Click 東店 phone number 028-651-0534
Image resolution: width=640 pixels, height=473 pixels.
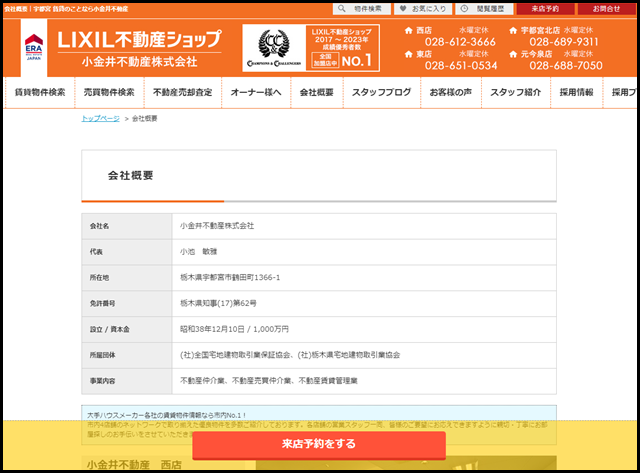(461, 66)
